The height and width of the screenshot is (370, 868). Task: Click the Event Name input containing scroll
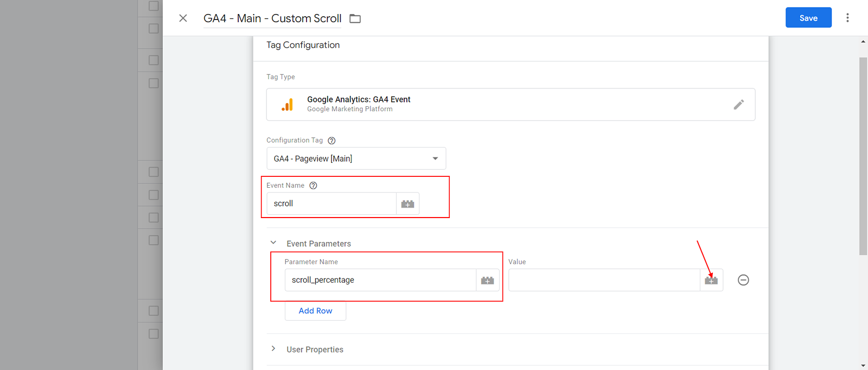pyautogui.click(x=331, y=204)
